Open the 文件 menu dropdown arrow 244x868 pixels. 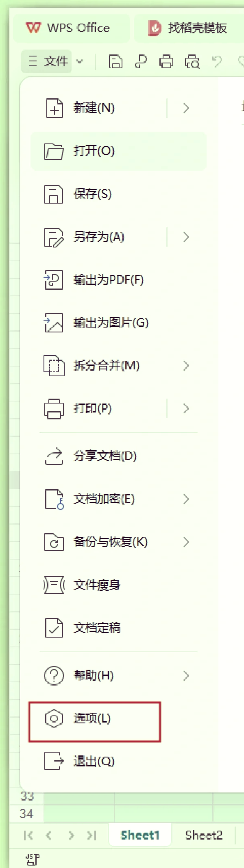click(x=80, y=62)
